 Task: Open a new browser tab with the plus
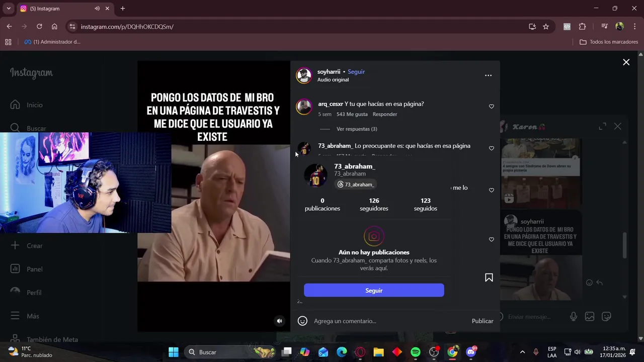122,9
